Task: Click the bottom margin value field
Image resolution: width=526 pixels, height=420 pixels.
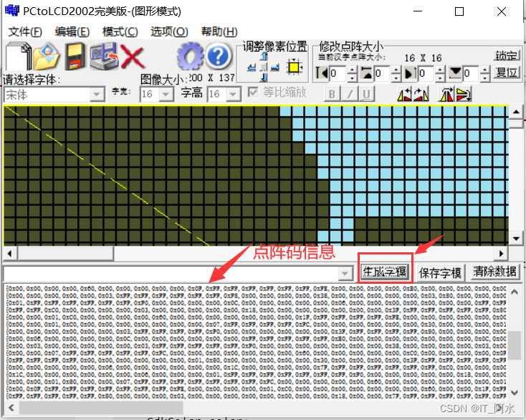Action: pos(472,74)
